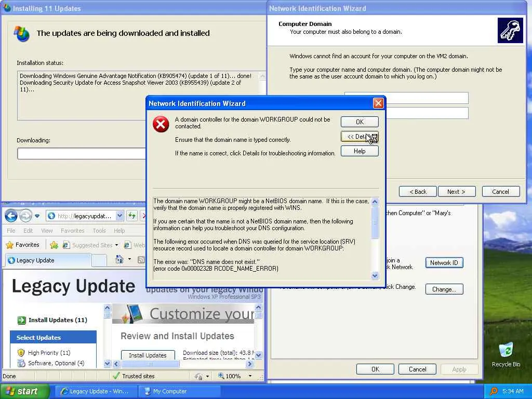Click the horizontal scrollbar thumb in update frame
This screenshot has height=399, width=532.
click(x=150, y=364)
